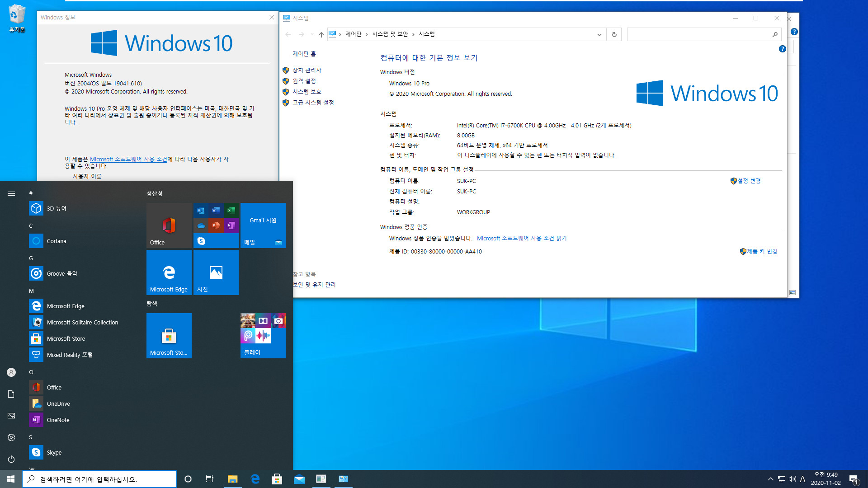Click the 탐색 tile group header
Screen dimensions: 868x488
click(x=152, y=304)
